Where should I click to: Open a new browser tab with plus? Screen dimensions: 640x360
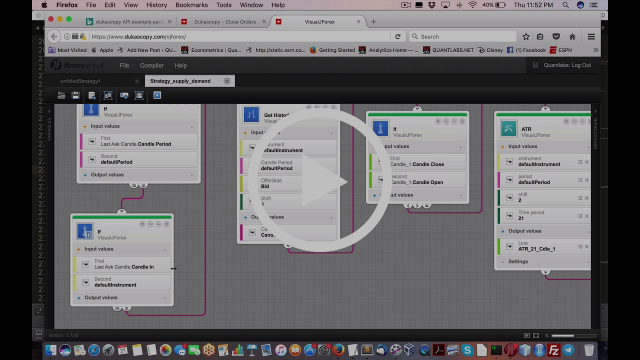[373, 22]
